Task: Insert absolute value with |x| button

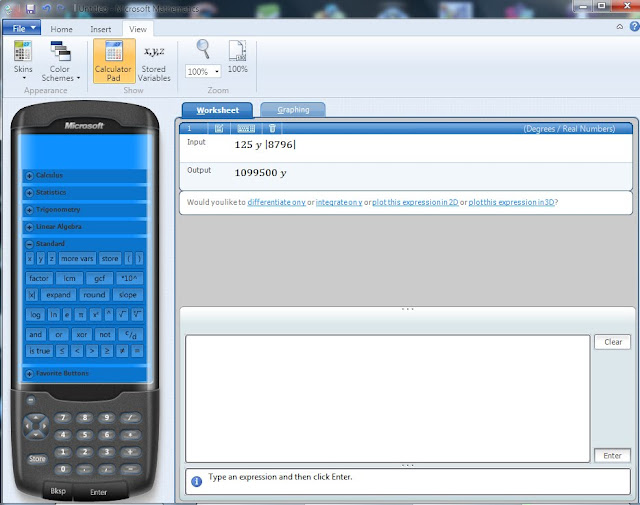Action: pyautogui.click(x=32, y=295)
